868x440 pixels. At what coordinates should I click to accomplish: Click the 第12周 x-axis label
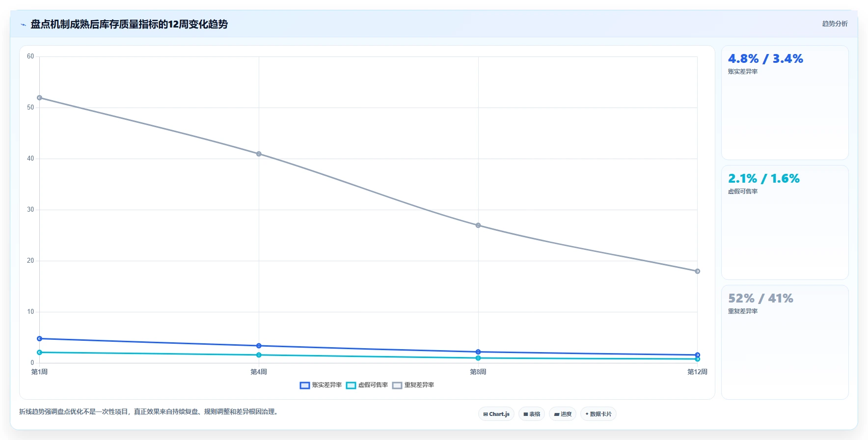(x=697, y=372)
